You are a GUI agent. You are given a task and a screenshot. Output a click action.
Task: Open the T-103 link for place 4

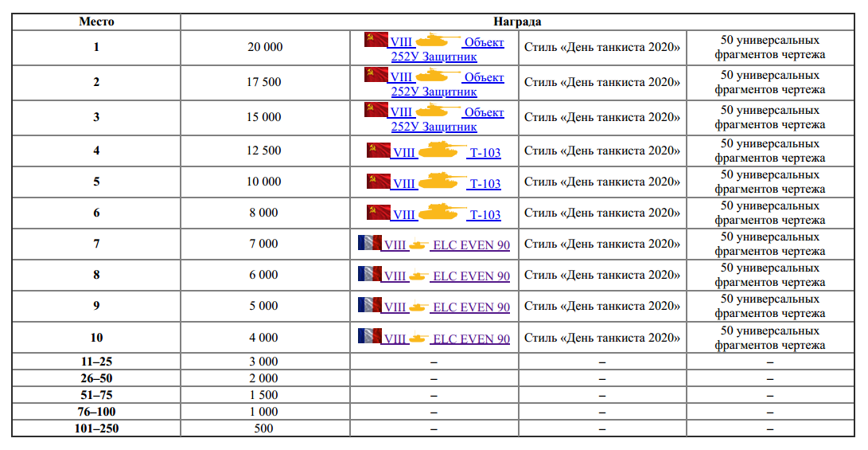pos(485,152)
